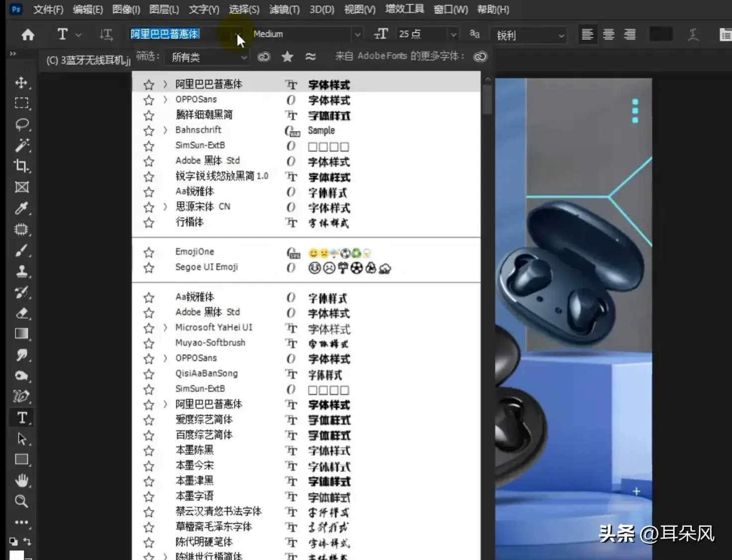Collapse the font family list arrow
Viewport: 732px width, 560px height.
[x=239, y=35]
